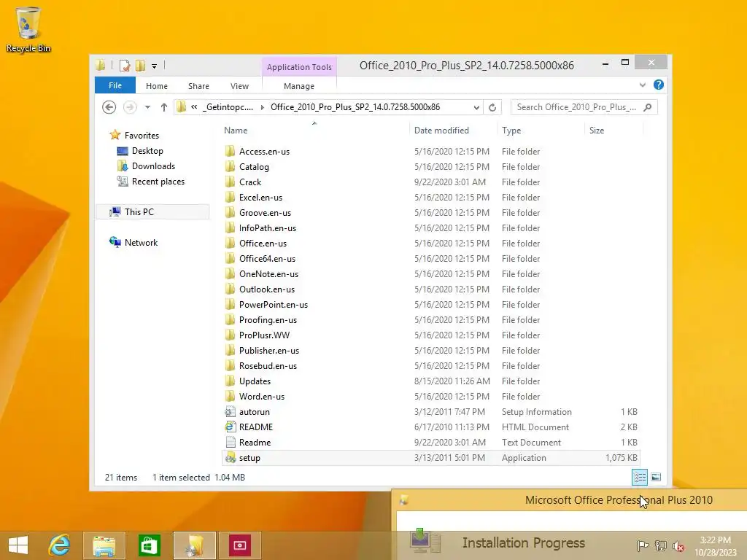Select the autorun setup information file icon
747x560 pixels.
coord(230,412)
